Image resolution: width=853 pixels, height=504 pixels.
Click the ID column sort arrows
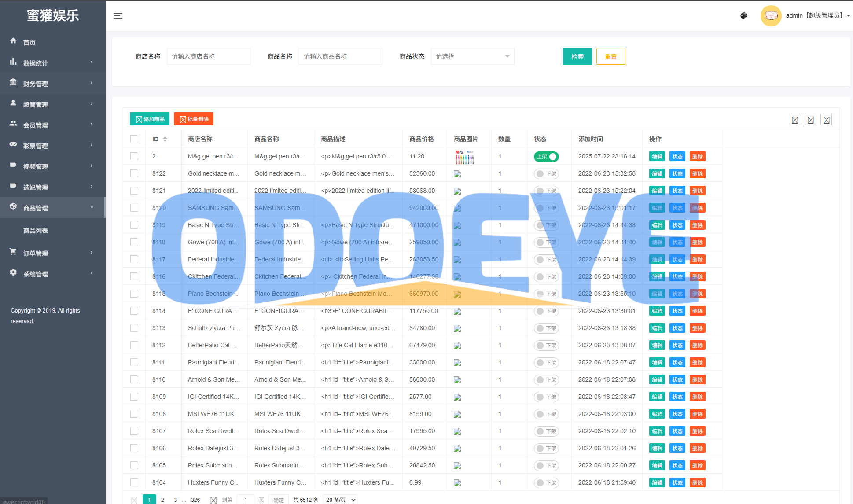165,139
